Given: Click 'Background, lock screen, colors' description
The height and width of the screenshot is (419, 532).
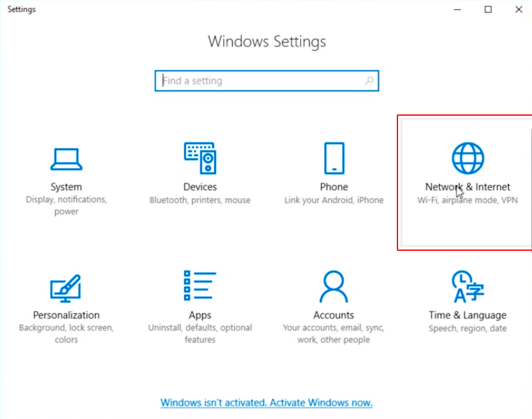Looking at the screenshot, I should point(66,333).
